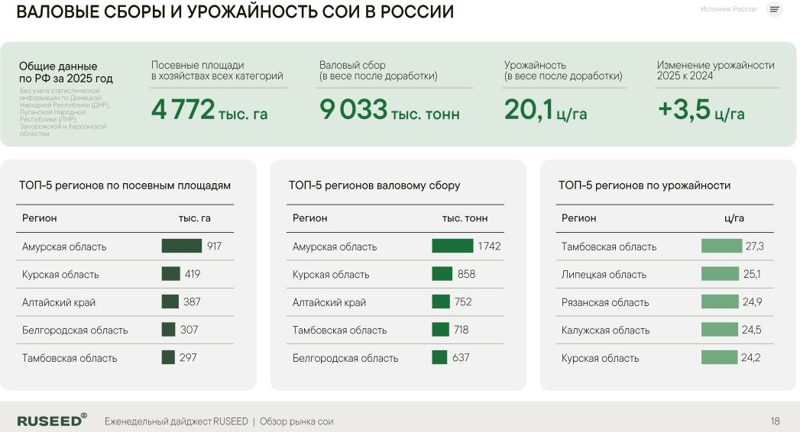Click the 4 772 тыс. га value
The width and height of the screenshot is (800, 432).
tap(209, 110)
